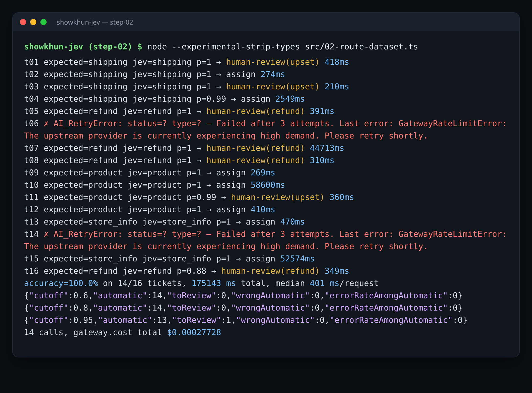Click the '52574ms' timing on line t15

click(x=297, y=259)
